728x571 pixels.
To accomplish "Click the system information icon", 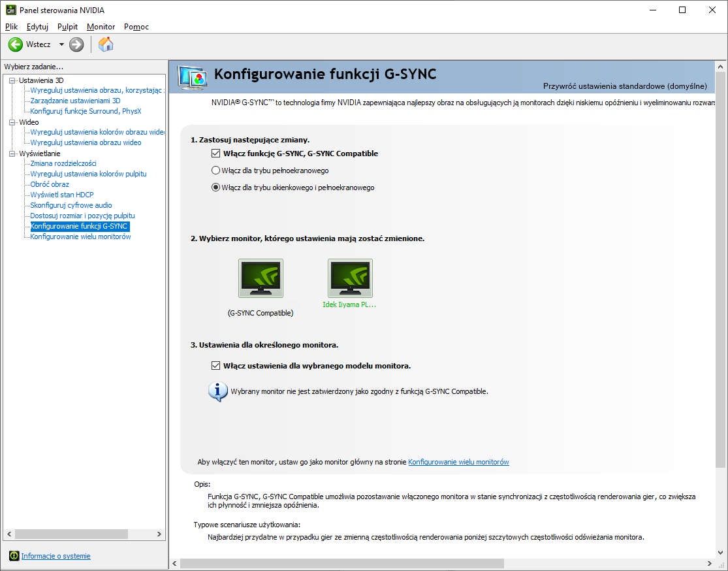I will [14, 556].
